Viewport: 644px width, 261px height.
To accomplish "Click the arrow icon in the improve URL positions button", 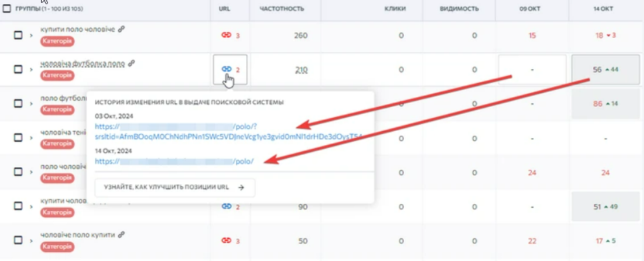I will click(x=241, y=188).
